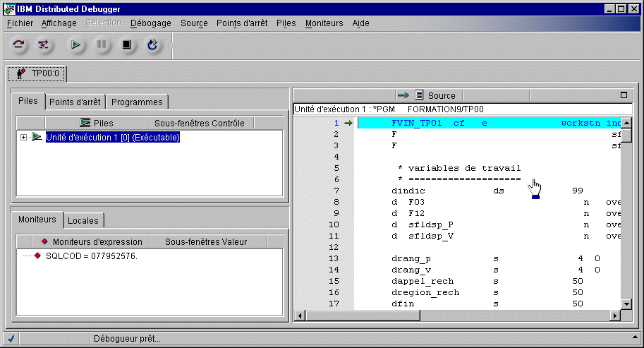
Task: Click the Moniteurs d'expression column header
Action: tap(92, 241)
